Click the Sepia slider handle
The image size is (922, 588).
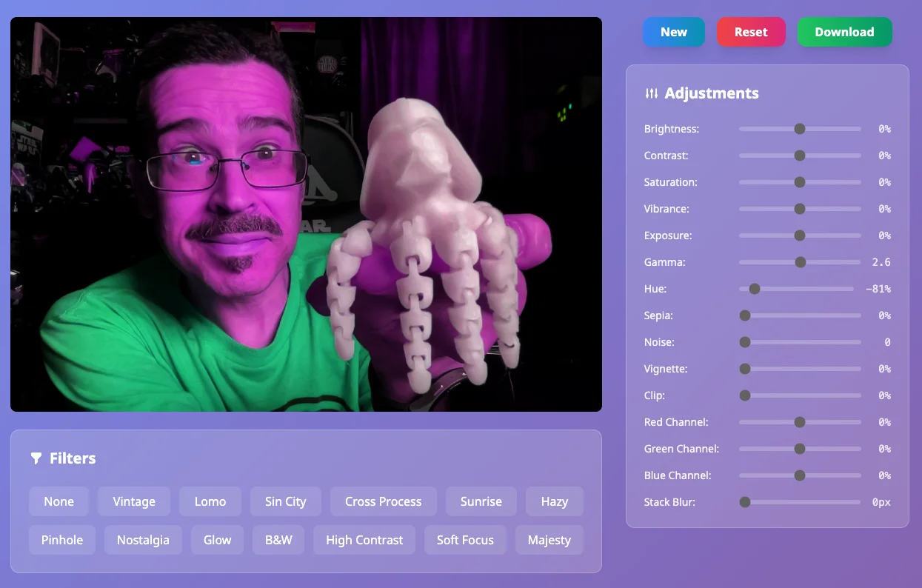point(745,315)
